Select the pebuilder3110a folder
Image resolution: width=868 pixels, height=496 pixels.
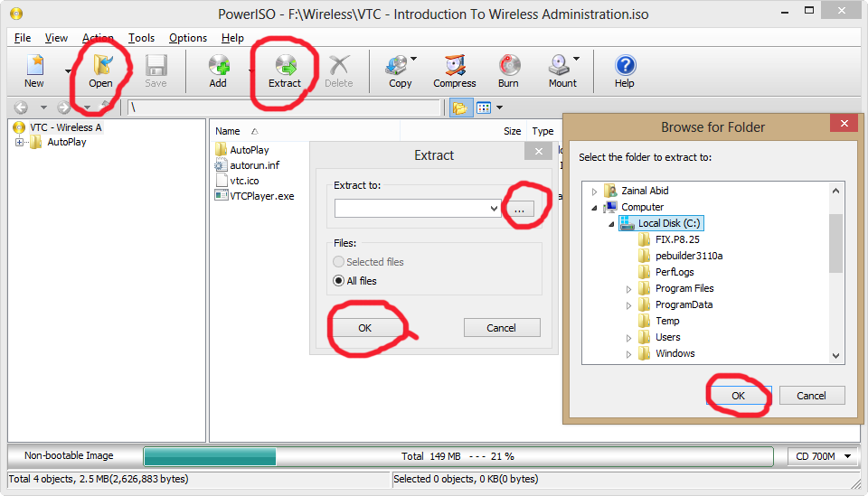click(680, 256)
